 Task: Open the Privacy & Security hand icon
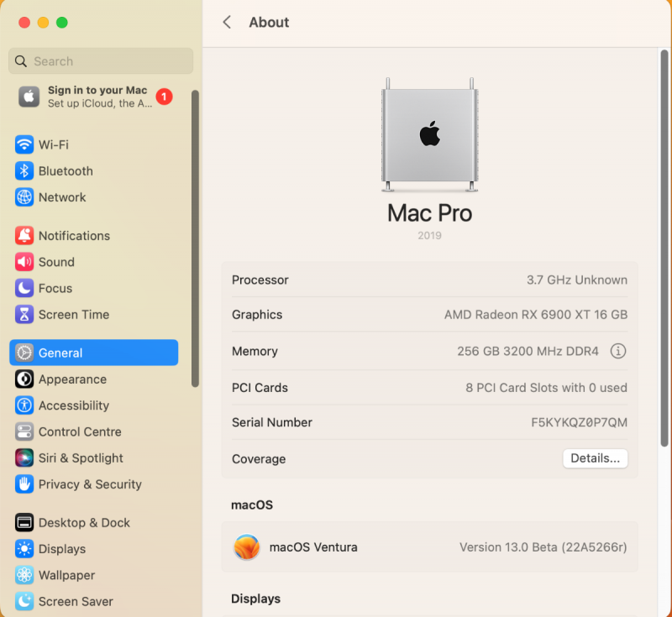coord(24,484)
